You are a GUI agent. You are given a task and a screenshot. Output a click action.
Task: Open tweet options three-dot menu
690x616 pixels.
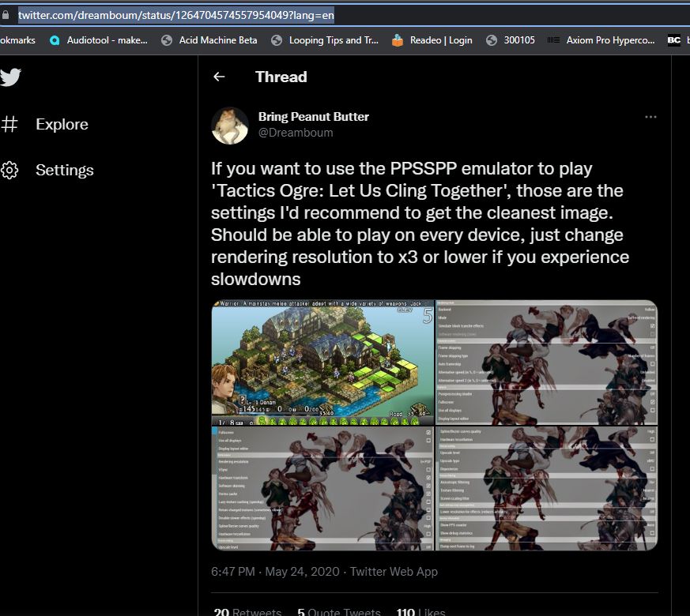[650, 117]
